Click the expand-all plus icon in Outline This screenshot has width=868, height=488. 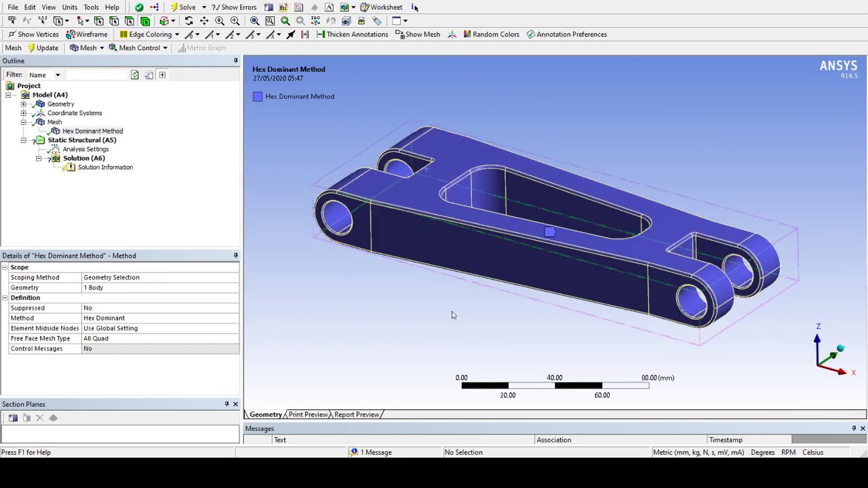(x=162, y=75)
